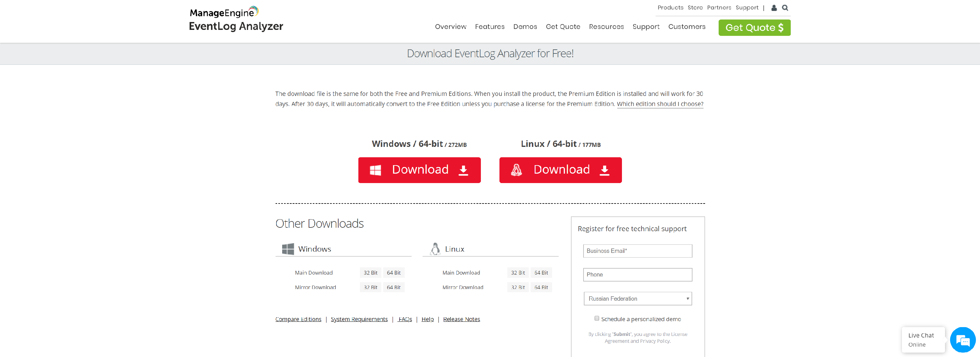Expand the Russian Federation country dropdown
This screenshot has width=980, height=357.
tap(638, 298)
